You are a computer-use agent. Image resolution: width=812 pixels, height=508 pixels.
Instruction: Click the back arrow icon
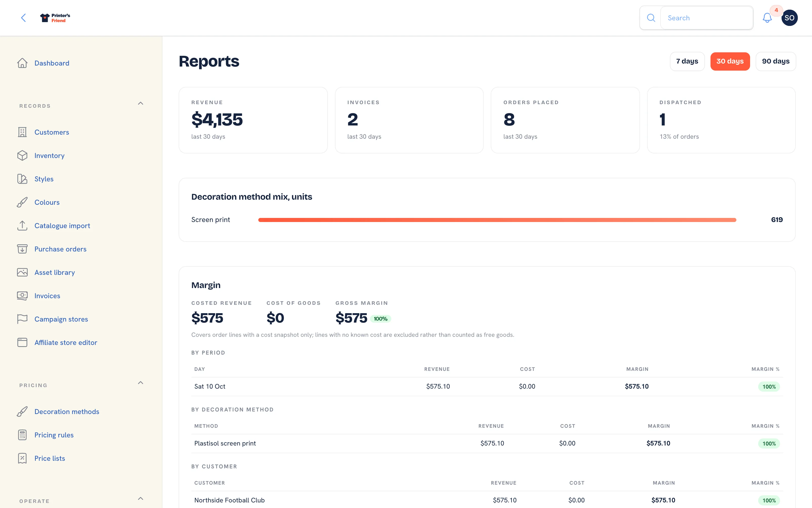[24, 18]
